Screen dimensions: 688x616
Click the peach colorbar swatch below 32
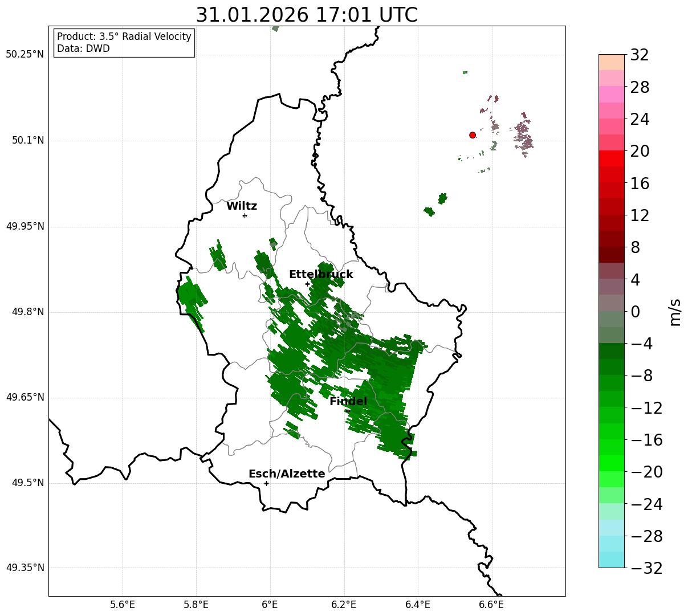[612, 62]
